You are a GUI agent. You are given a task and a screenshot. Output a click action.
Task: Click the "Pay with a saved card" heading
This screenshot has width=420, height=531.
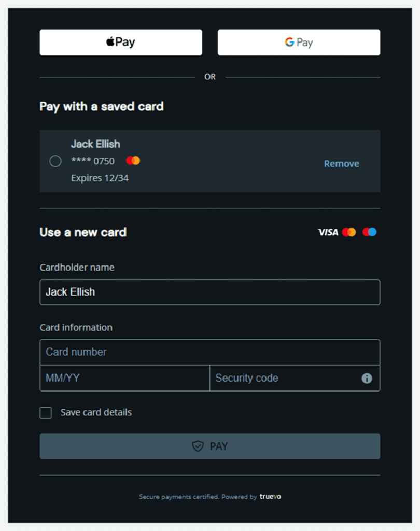tap(102, 107)
